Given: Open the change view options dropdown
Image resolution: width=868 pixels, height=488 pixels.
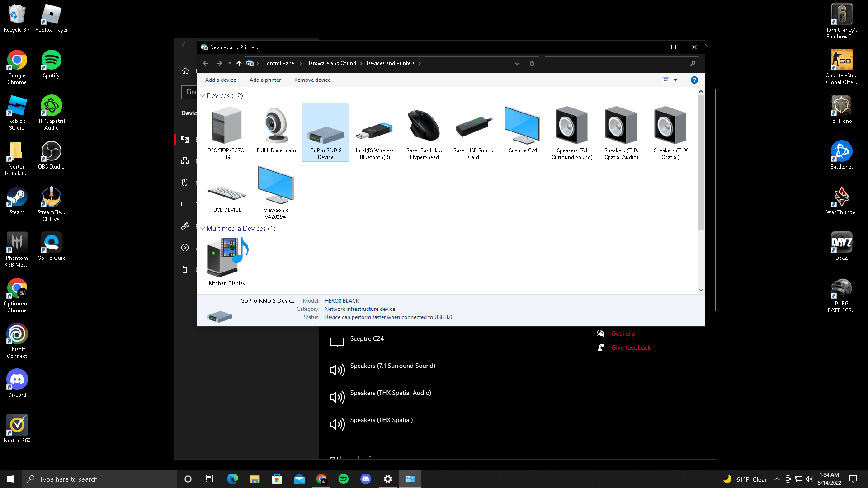Looking at the screenshot, I should [x=675, y=80].
